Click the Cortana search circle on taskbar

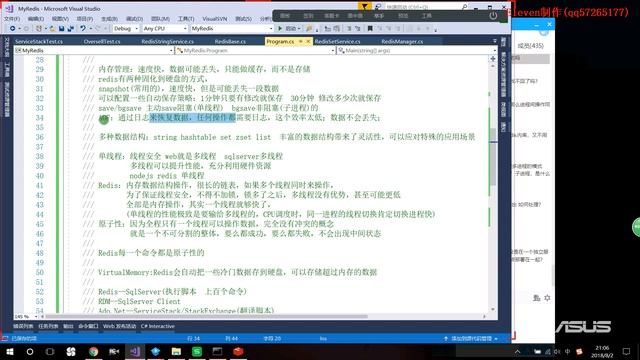click(x=30, y=351)
